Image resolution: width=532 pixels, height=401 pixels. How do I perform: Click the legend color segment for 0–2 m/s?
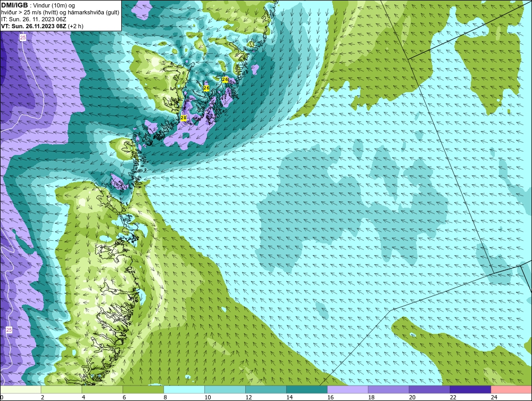pos(21,389)
